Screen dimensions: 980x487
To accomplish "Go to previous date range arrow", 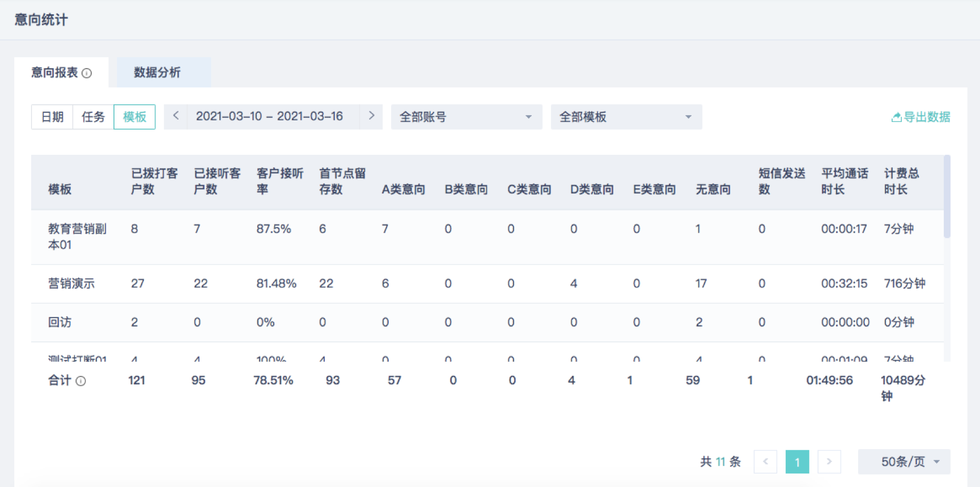I will 176,116.
